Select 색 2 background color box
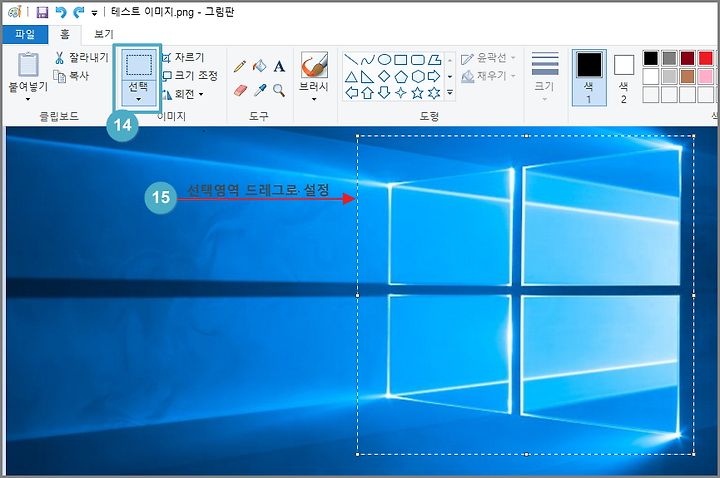Image resolution: width=720 pixels, height=478 pixels. pyautogui.click(x=624, y=78)
